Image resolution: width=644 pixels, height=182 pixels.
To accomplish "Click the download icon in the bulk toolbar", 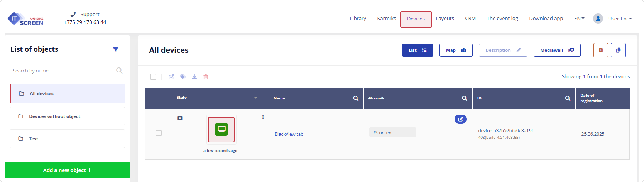I will pyautogui.click(x=194, y=77).
